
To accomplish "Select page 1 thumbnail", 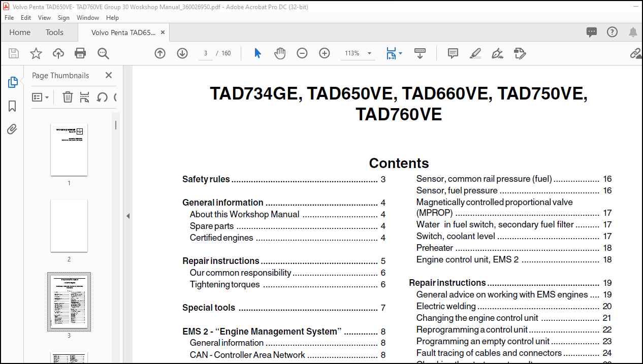I will tap(69, 149).
